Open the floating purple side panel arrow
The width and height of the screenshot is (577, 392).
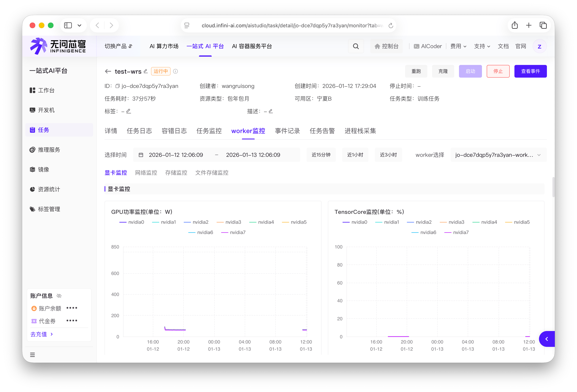click(x=547, y=339)
